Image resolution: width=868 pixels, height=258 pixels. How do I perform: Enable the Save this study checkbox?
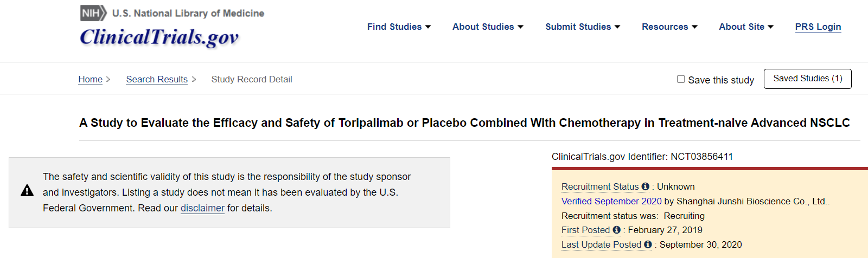click(x=681, y=79)
